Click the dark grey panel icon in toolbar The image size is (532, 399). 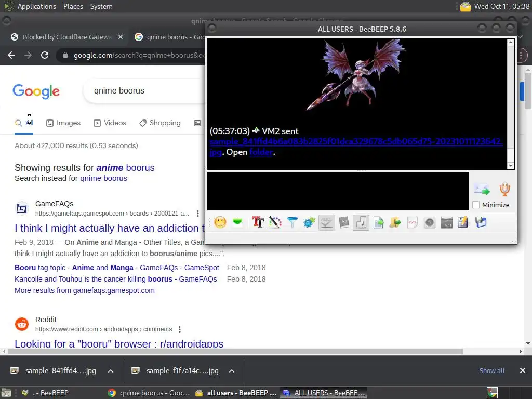coord(446,222)
